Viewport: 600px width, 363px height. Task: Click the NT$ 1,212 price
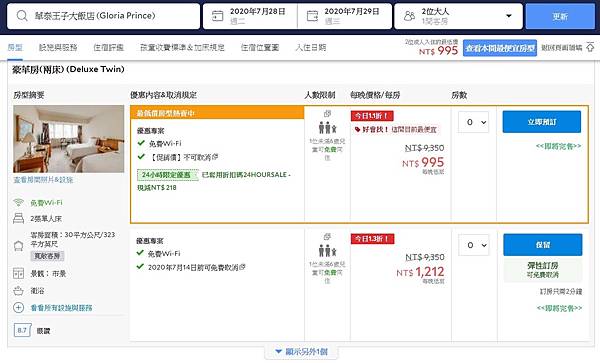[420, 272]
